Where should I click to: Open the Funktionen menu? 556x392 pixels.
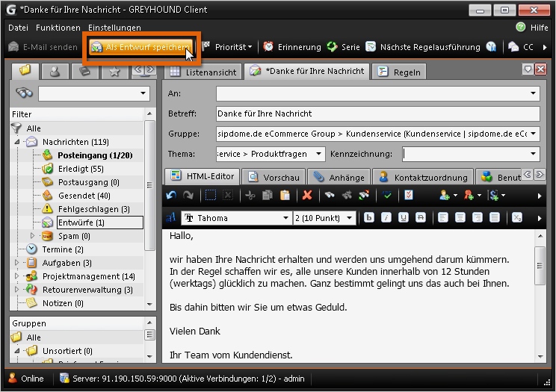pyautogui.click(x=58, y=28)
